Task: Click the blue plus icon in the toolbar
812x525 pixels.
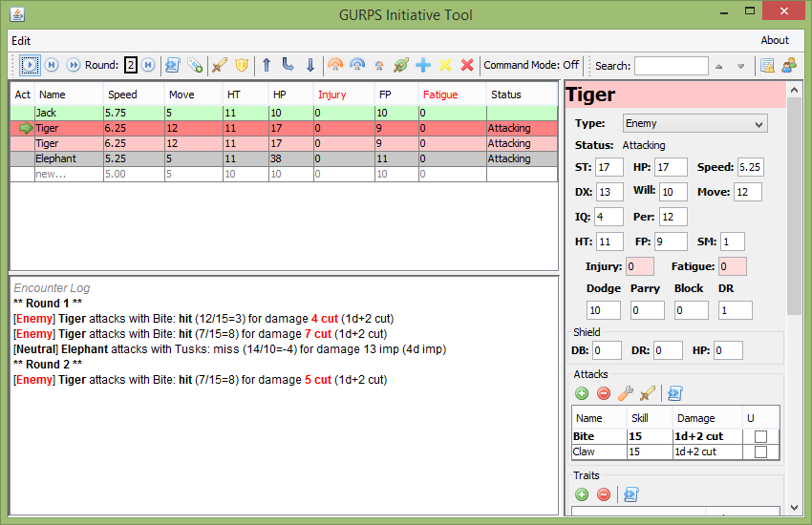Action: pos(423,65)
